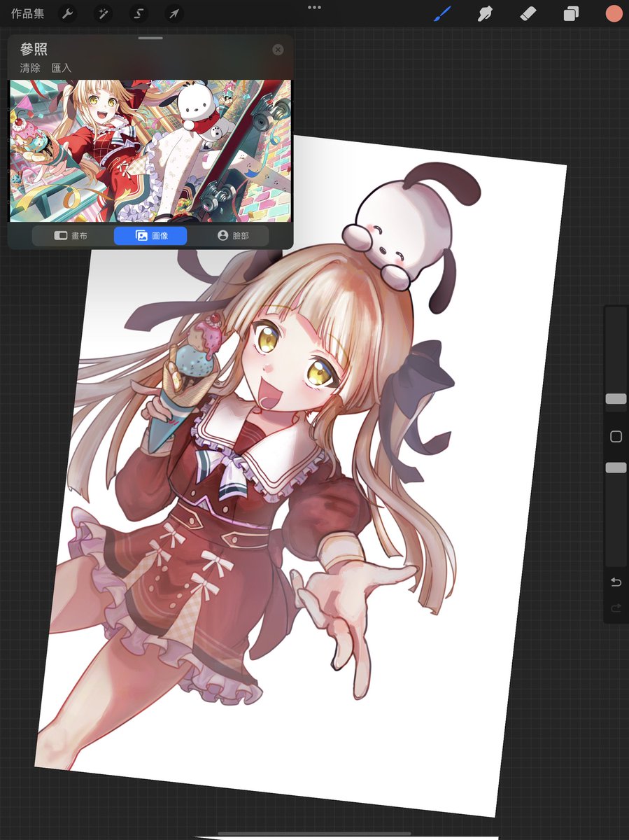Undo the last action with sidebar arrow

pyautogui.click(x=616, y=582)
